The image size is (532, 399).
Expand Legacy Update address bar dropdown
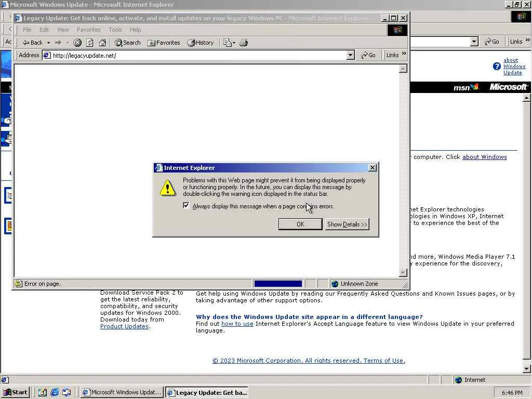tap(351, 55)
